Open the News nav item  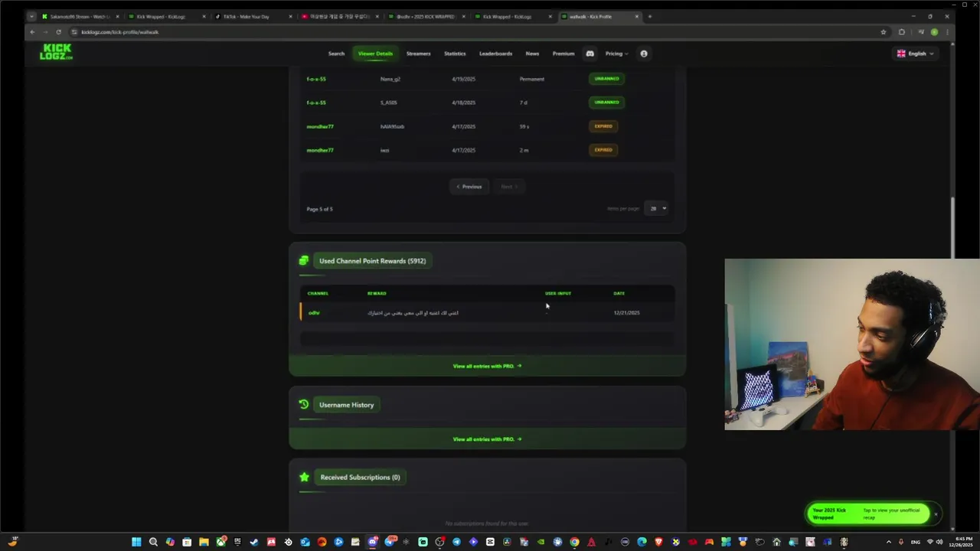pyautogui.click(x=532, y=54)
